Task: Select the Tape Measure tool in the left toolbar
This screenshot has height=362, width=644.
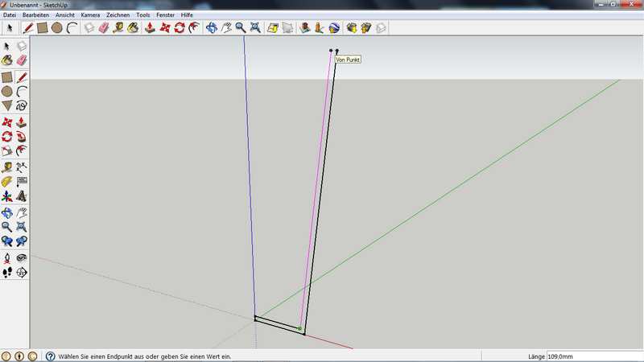Action: click(x=7, y=167)
